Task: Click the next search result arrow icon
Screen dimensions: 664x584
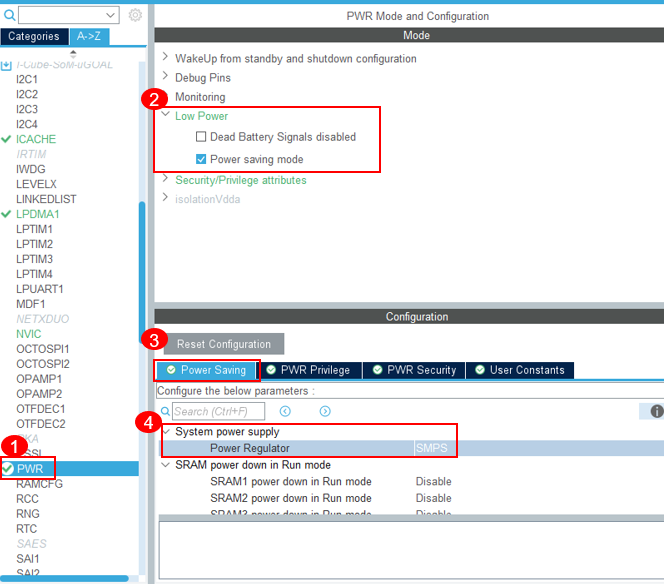Action: point(325,411)
